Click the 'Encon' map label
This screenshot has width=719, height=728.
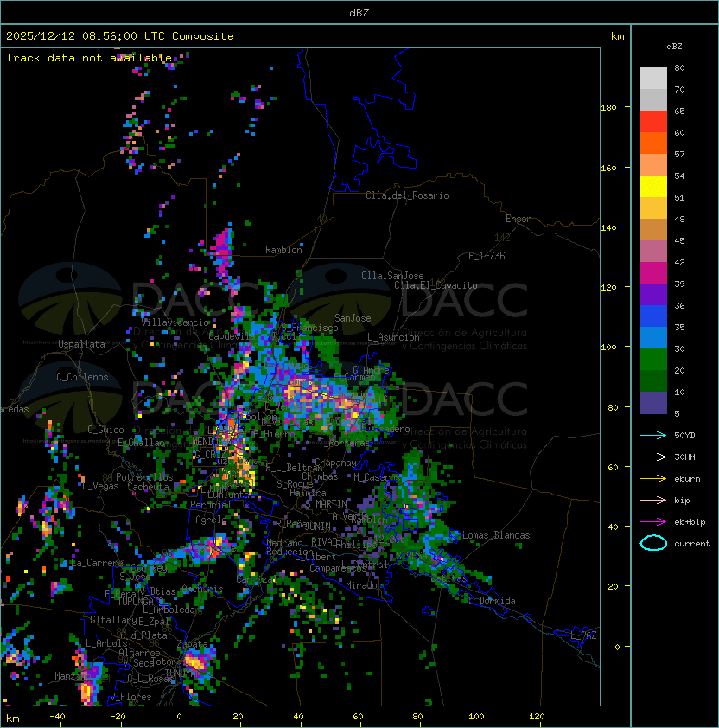pyautogui.click(x=519, y=219)
